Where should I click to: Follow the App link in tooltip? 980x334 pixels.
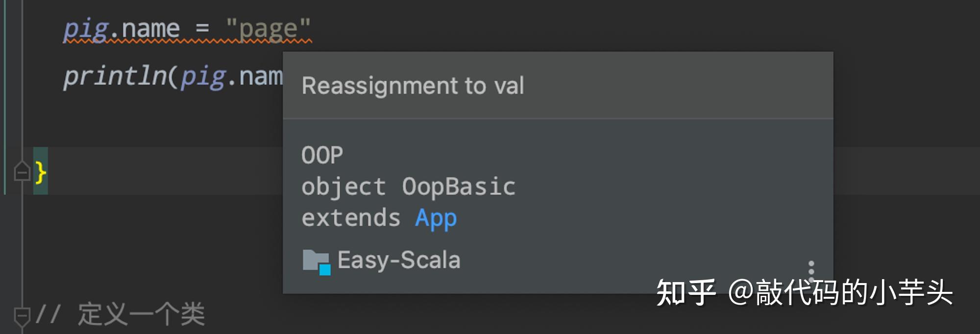(436, 218)
